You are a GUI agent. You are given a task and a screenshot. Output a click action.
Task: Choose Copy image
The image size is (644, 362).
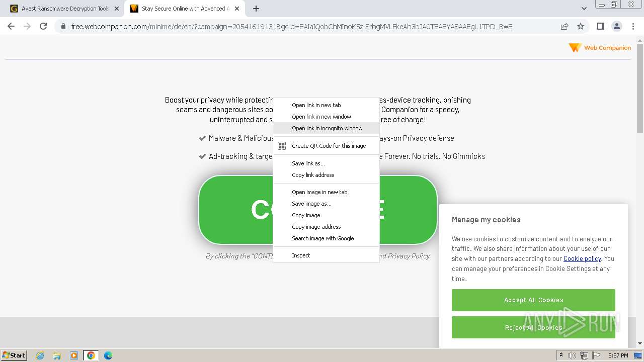point(326,215)
